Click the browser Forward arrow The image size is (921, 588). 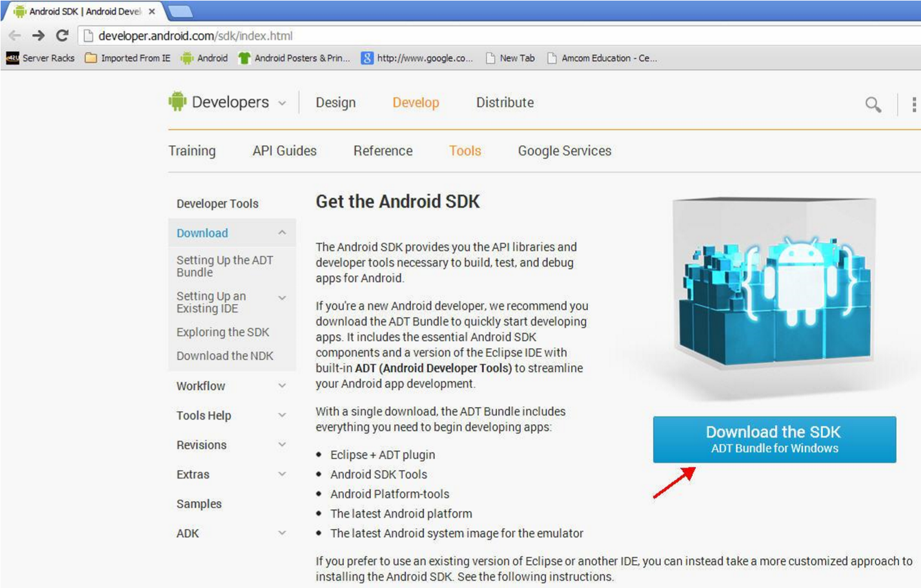[x=38, y=35]
